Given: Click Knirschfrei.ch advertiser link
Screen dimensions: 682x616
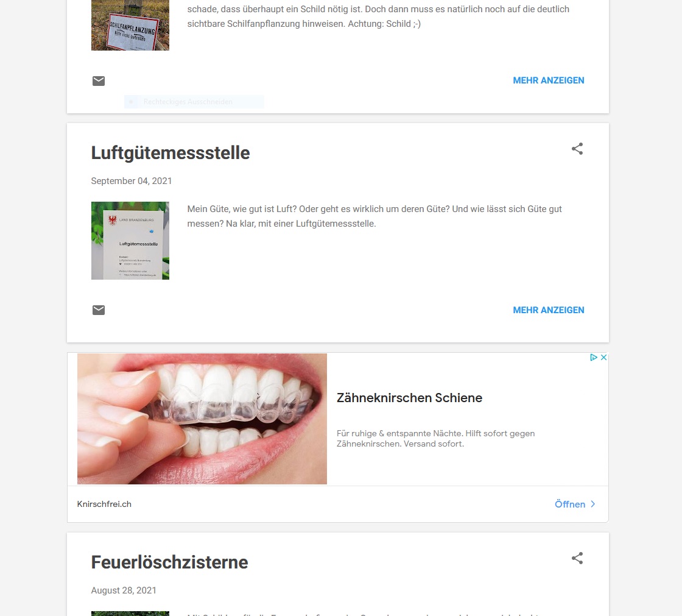Looking at the screenshot, I should point(104,504).
